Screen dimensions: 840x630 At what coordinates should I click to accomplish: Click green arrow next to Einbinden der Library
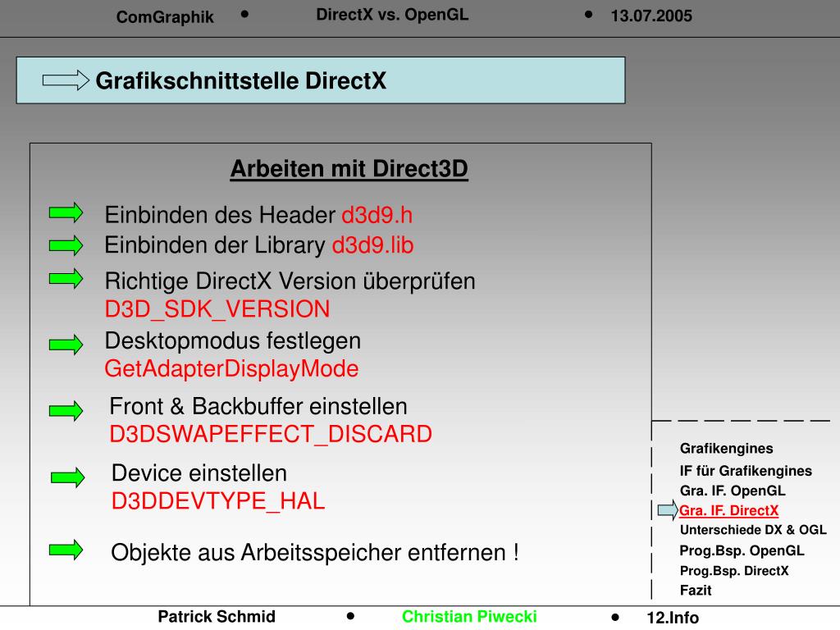pyautogui.click(x=66, y=245)
